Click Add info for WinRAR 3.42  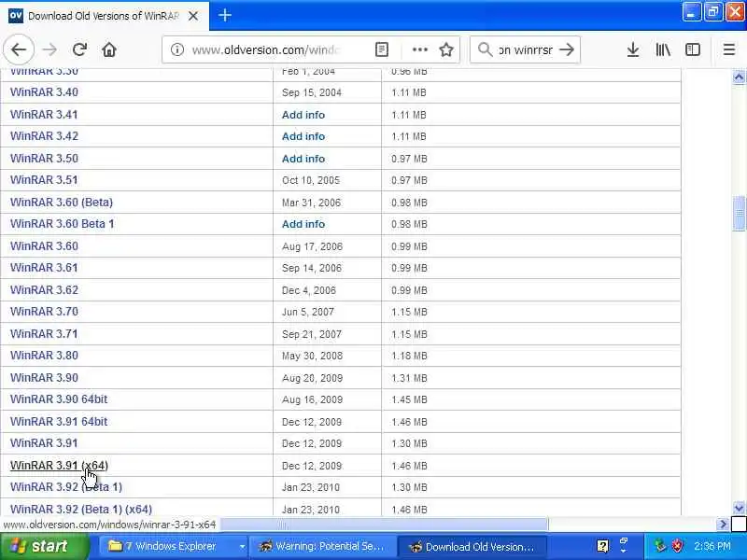point(303,136)
